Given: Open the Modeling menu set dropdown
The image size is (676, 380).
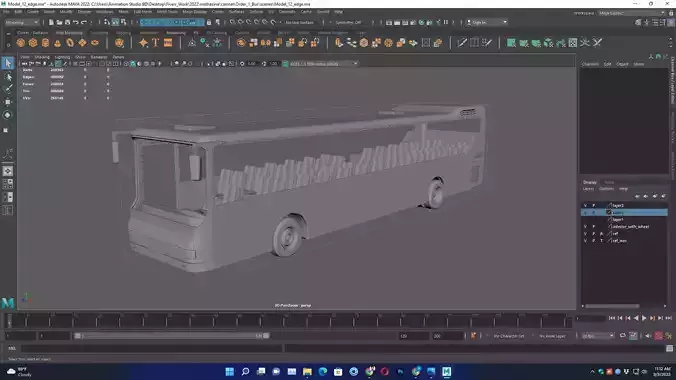Looking at the screenshot, I should (22, 22).
